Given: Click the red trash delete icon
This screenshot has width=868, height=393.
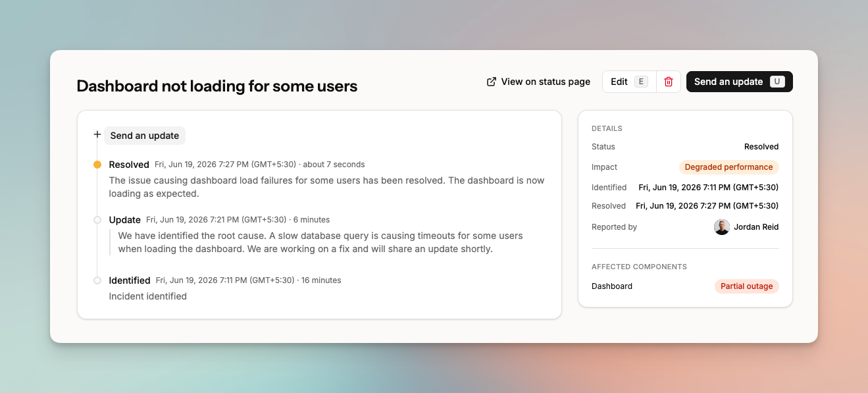Looking at the screenshot, I should click(669, 82).
